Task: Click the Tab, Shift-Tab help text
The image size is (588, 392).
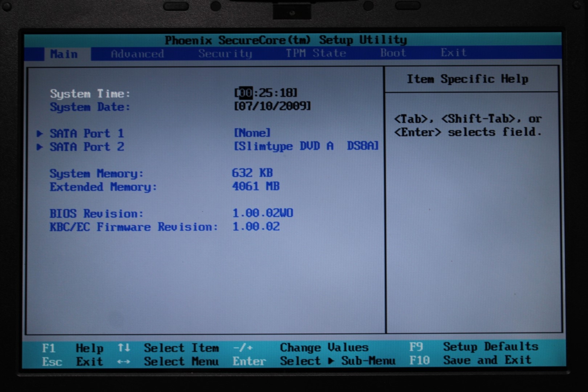Action: tap(468, 125)
